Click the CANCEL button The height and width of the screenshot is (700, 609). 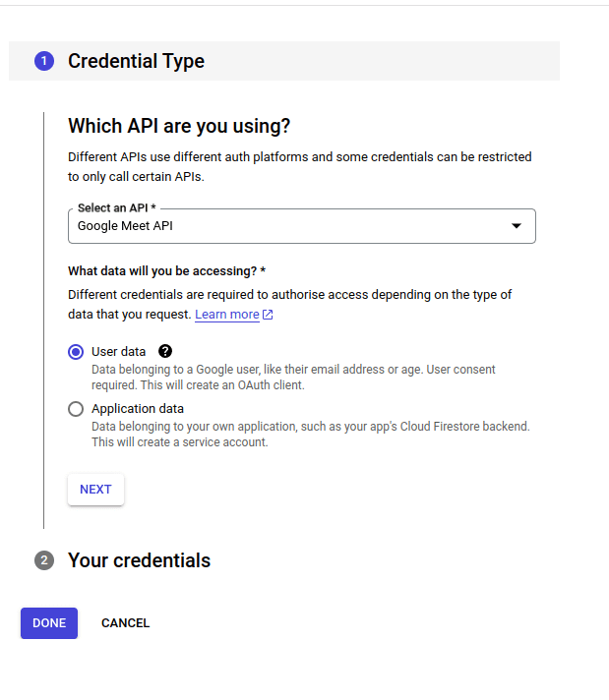click(x=126, y=622)
